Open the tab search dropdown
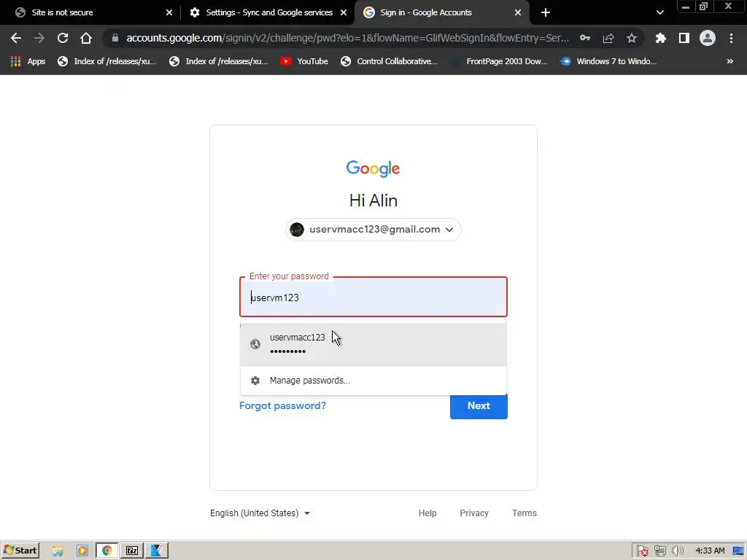This screenshot has width=747, height=560. click(659, 12)
